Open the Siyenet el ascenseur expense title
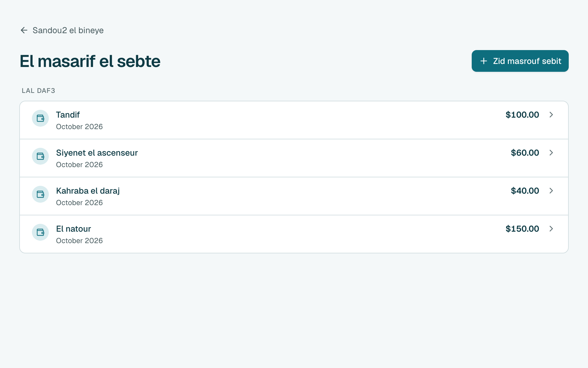The height and width of the screenshot is (368, 588). coord(97,153)
